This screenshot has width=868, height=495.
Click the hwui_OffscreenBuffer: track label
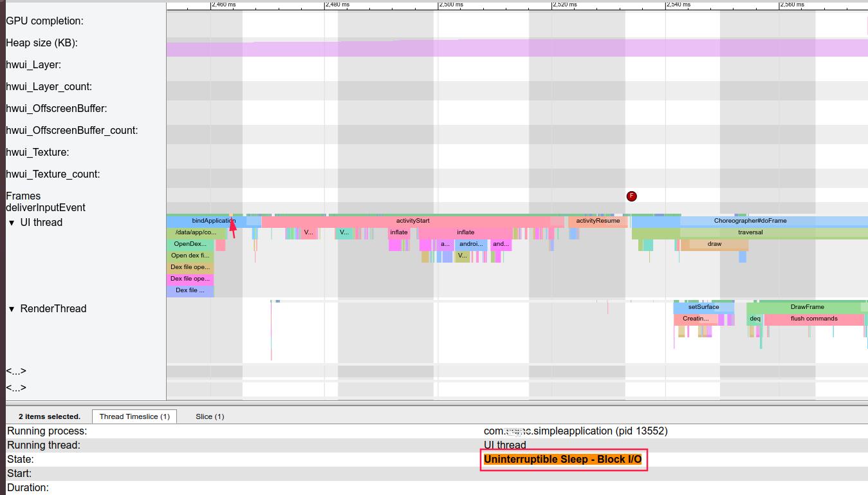57,109
